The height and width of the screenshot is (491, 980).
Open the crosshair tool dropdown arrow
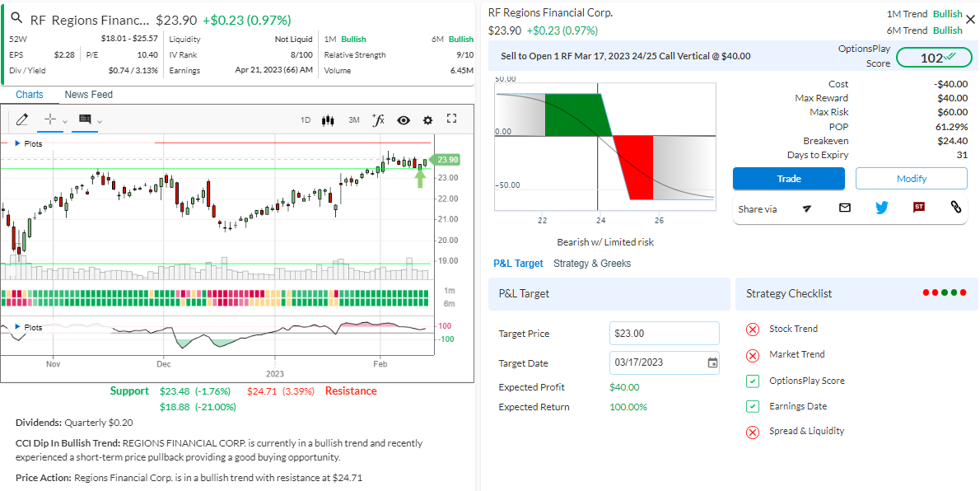coord(65,121)
